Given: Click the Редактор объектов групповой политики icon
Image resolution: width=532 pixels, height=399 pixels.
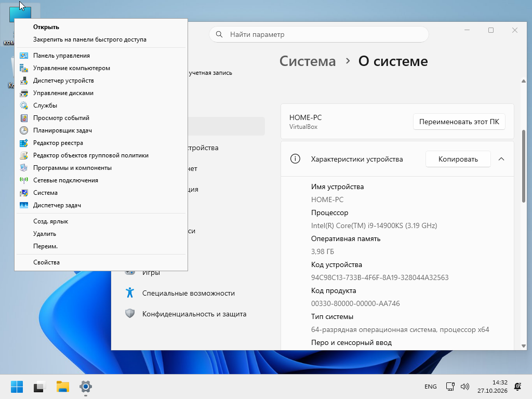Looking at the screenshot, I should [24, 155].
